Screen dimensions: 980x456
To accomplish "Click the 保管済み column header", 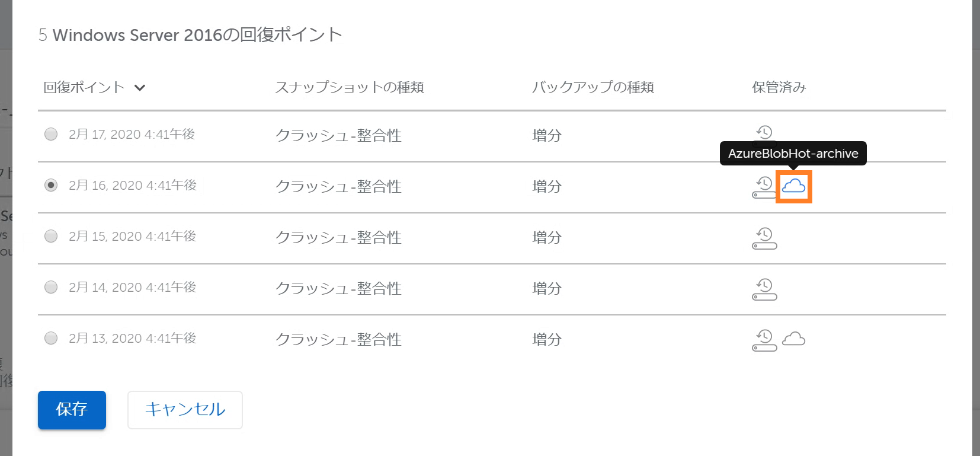I will (779, 87).
